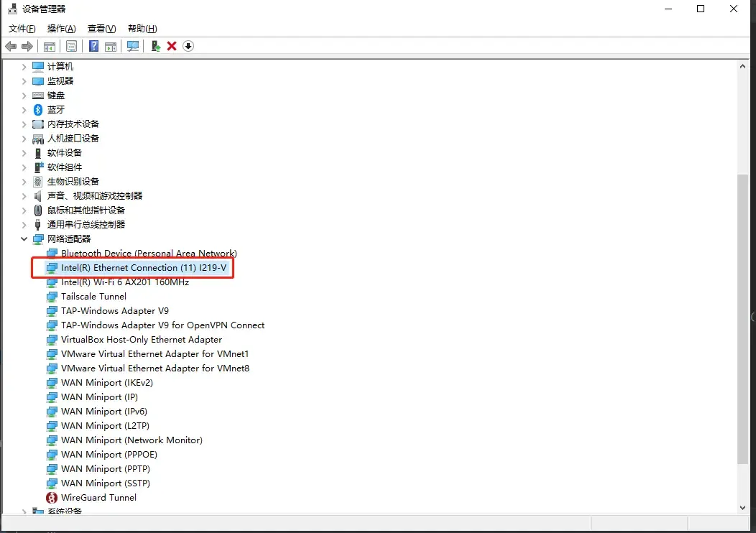The width and height of the screenshot is (756, 533).
Task: Select WAN Miniport (IP) entry
Action: pos(99,397)
